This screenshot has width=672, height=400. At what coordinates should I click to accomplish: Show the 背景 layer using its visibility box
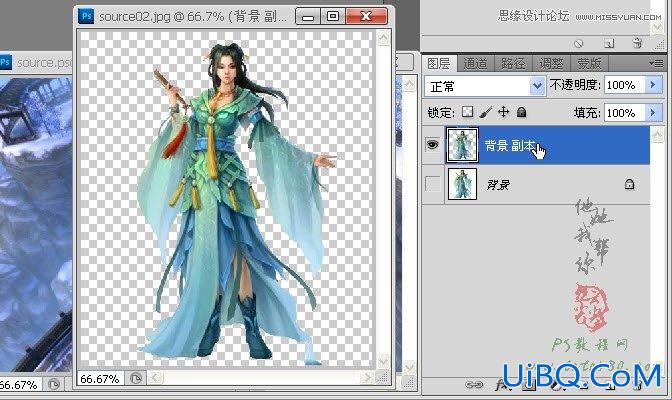(x=433, y=184)
